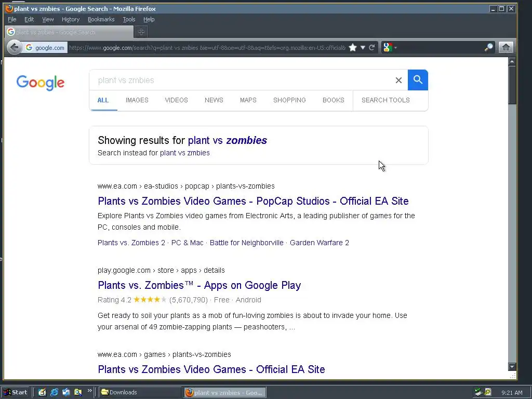Open the View menu
532x399 pixels.
[x=48, y=19]
